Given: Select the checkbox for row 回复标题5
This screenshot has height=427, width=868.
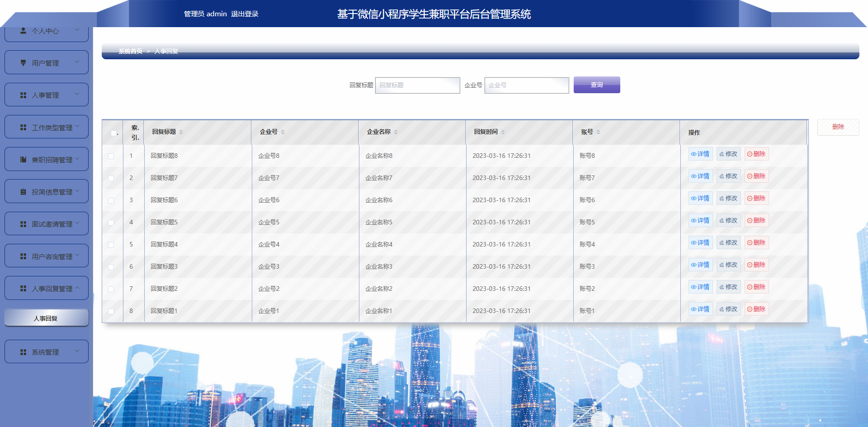Looking at the screenshot, I should pyautogui.click(x=111, y=223).
